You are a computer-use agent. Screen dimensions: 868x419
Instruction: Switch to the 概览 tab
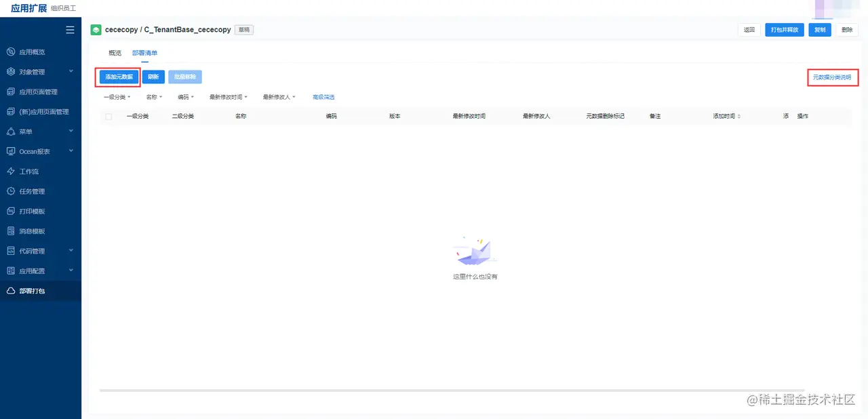click(115, 53)
